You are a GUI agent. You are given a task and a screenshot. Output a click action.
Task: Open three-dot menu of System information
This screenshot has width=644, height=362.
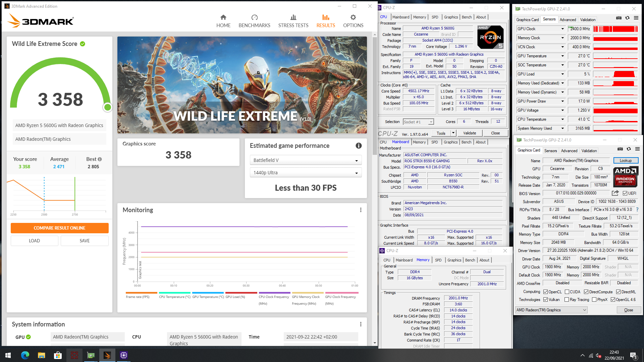(x=361, y=324)
